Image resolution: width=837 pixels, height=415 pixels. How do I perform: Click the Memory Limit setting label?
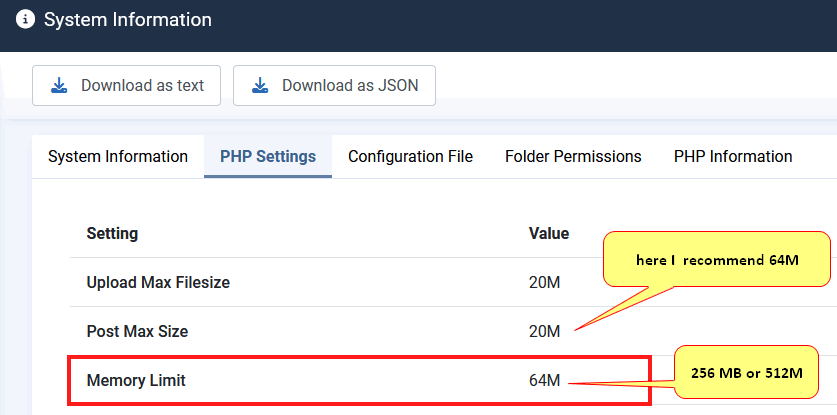point(136,380)
